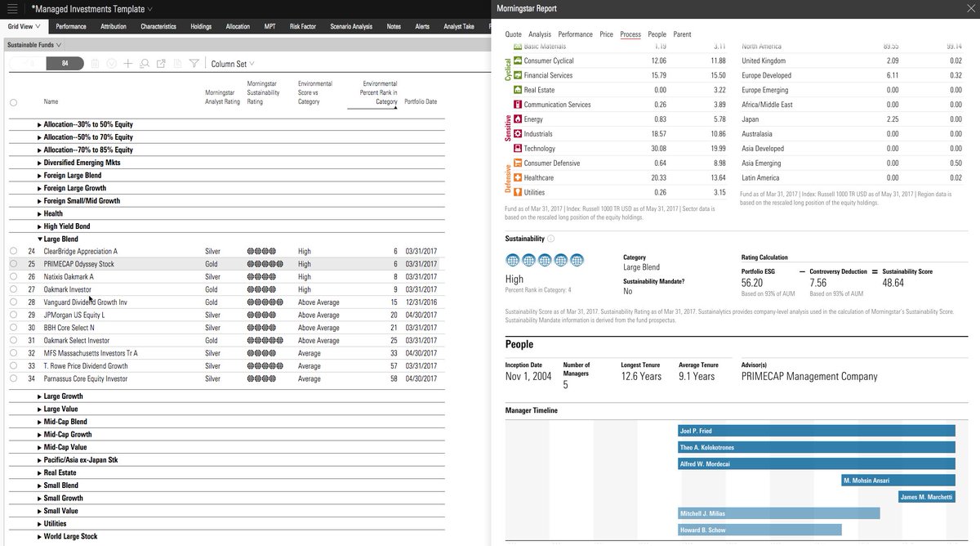Click the Industrials sector icon
The height and width of the screenshot is (546, 980).
coord(517,134)
